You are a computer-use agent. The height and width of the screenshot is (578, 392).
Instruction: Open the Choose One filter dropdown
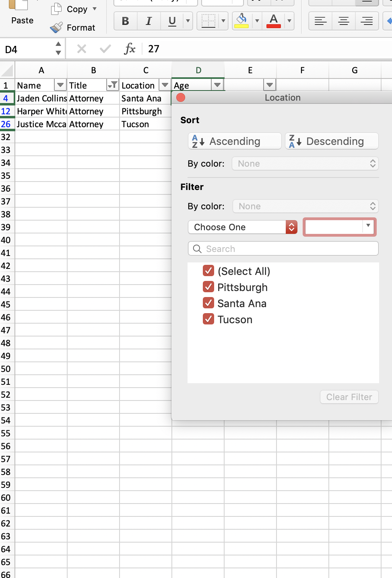click(242, 227)
